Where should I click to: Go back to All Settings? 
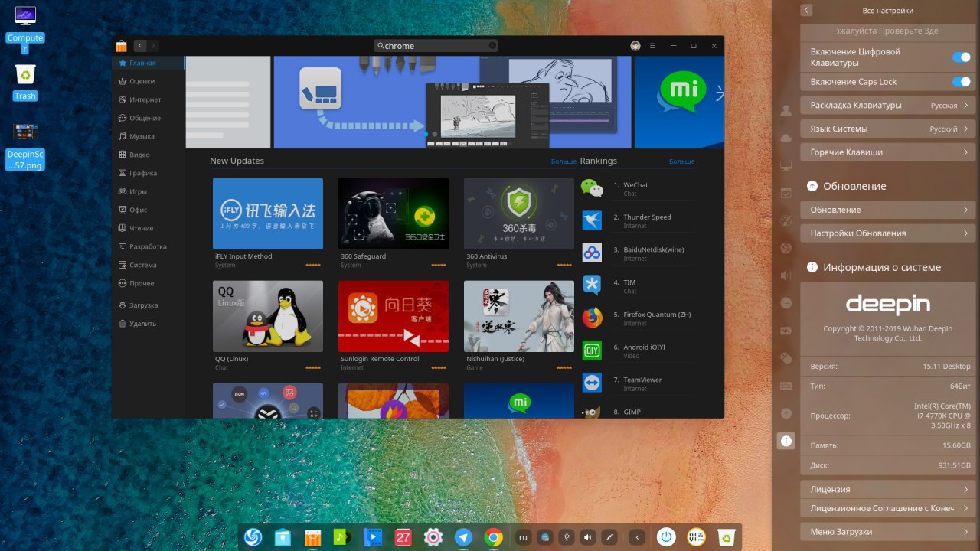(x=807, y=11)
